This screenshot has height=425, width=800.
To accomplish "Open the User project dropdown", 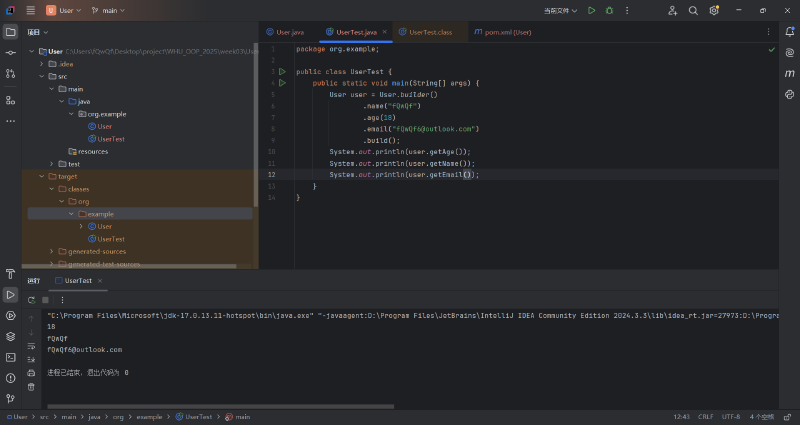I will 64,10.
